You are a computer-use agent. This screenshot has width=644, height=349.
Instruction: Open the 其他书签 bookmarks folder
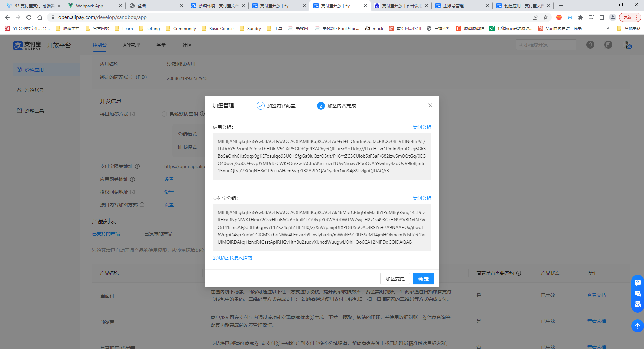[629, 29]
